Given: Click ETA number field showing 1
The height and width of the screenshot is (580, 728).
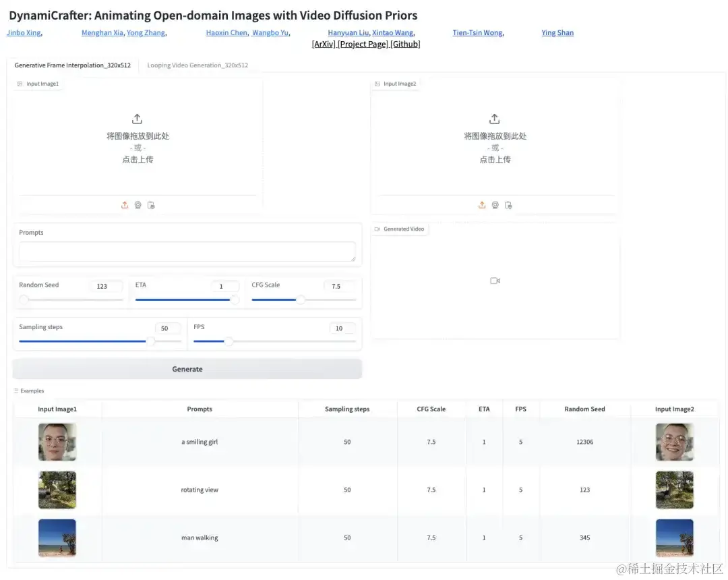Looking at the screenshot, I should coord(225,286).
